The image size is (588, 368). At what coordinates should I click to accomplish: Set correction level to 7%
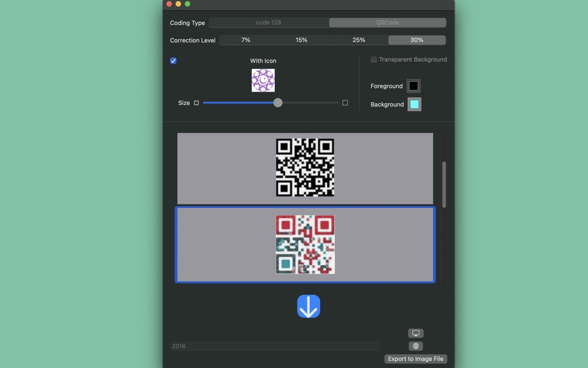click(246, 40)
